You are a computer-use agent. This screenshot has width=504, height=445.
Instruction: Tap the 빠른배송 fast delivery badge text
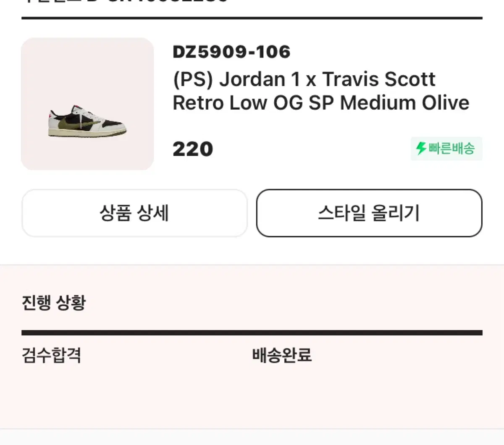point(451,148)
